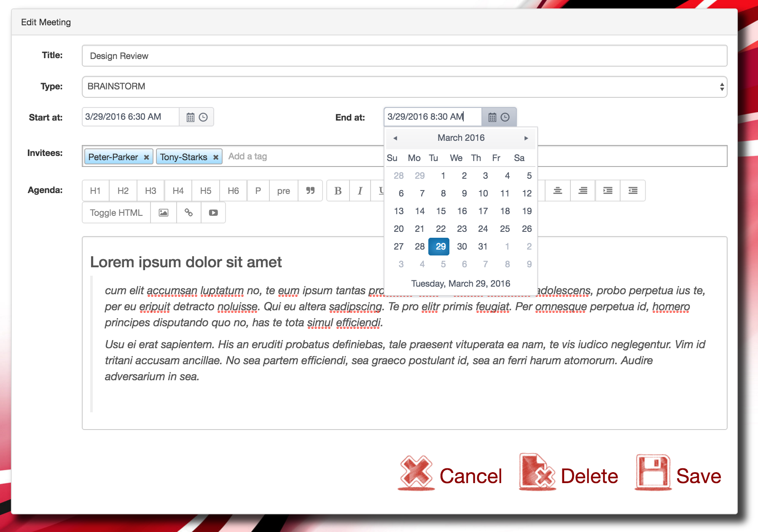Click the End at date-time field
This screenshot has width=758, height=532.
tap(433, 117)
